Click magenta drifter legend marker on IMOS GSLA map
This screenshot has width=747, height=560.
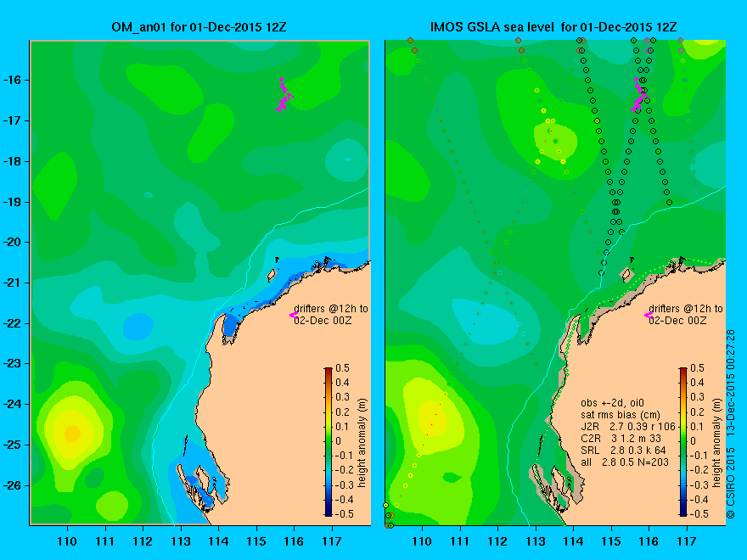(648, 315)
